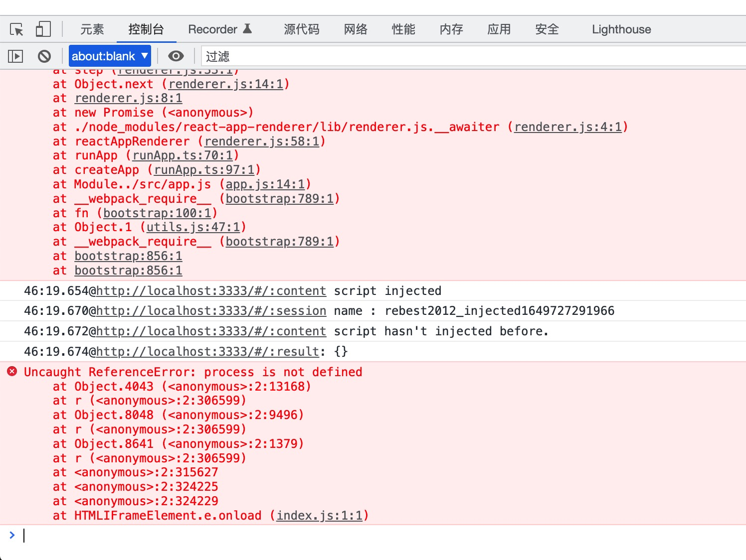Screen dimensions: 746x560
Task: Open the Lighthouse panel
Action: point(620,29)
